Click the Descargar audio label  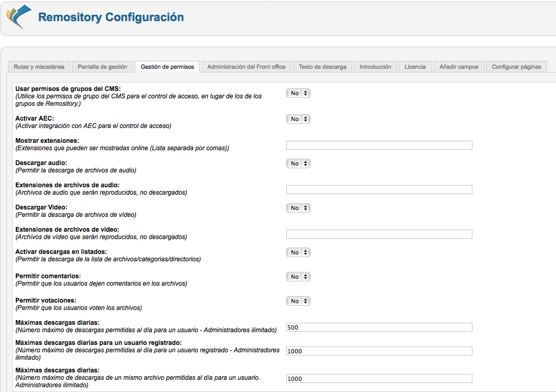click(41, 163)
